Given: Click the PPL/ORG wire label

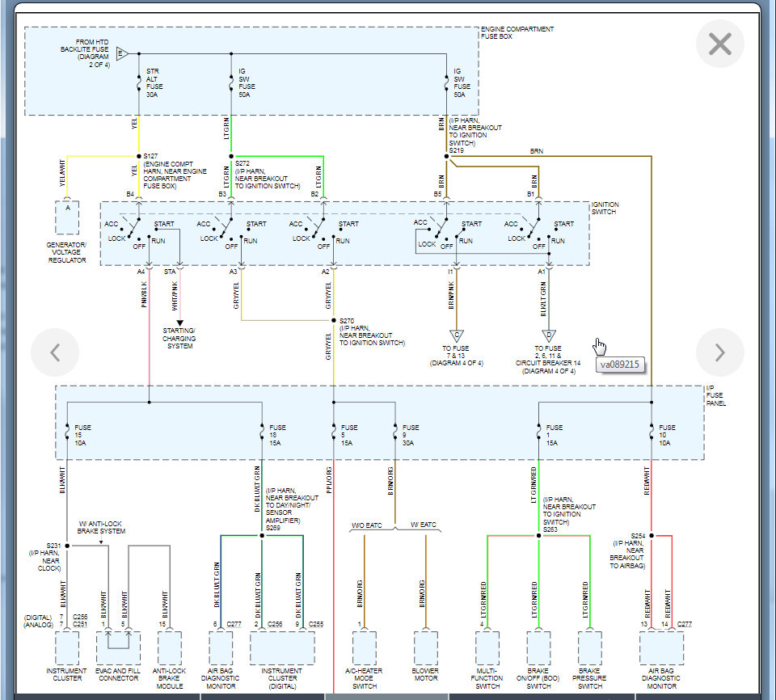Looking at the screenshot, I should 329,480.
